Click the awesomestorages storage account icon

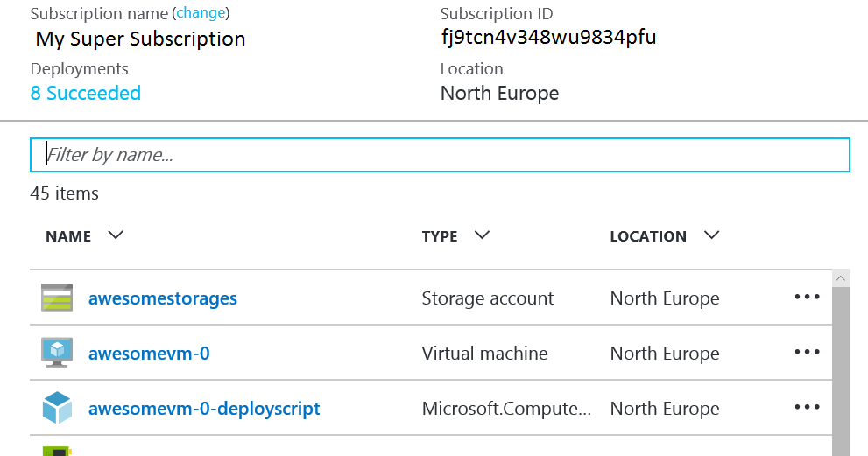point(57,298)
